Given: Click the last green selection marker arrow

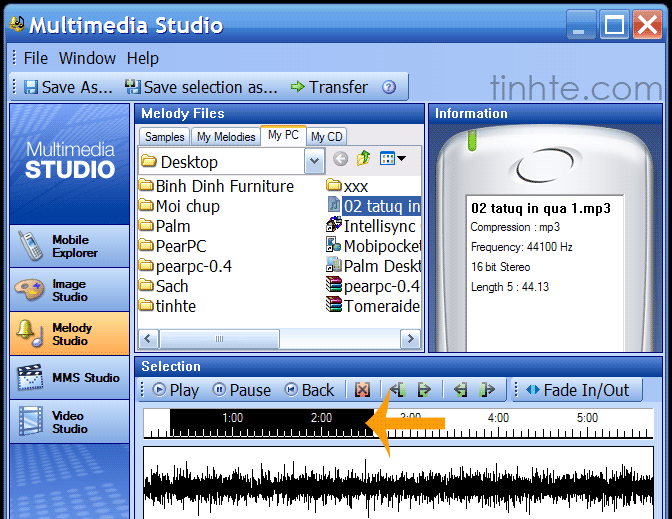Looking at the screenshot, I should click(488, 390).
